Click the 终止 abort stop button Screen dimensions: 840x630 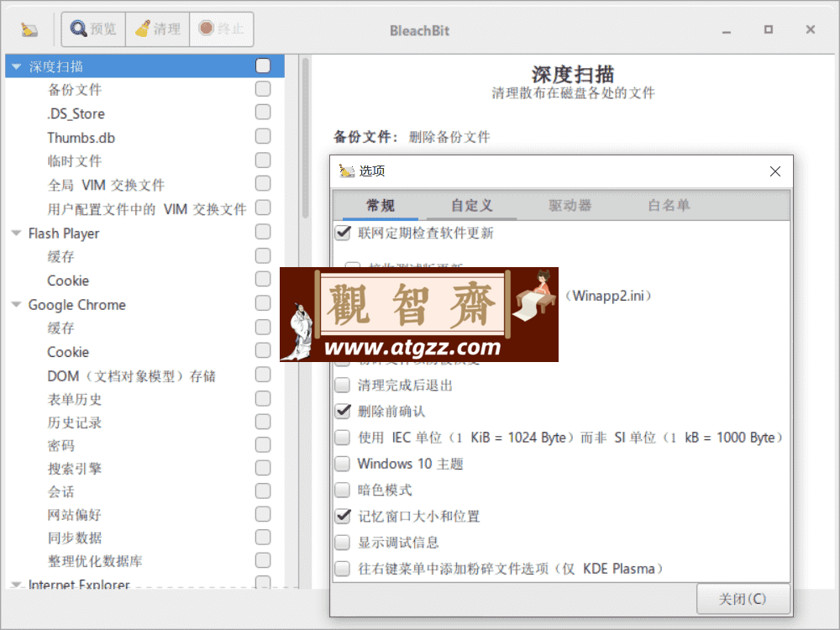221,29
